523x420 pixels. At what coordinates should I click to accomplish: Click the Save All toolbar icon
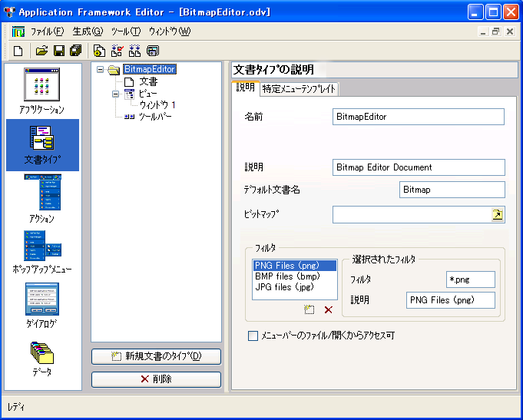74,51
